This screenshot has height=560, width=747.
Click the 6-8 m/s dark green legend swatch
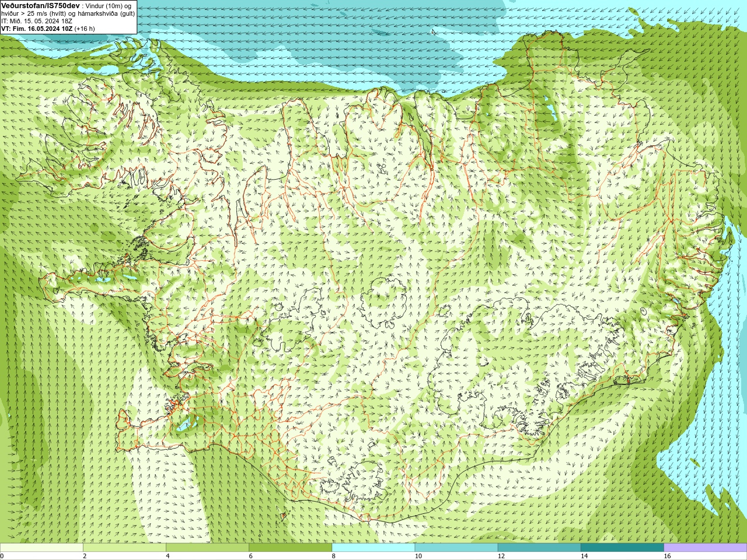tap(290, 548)
